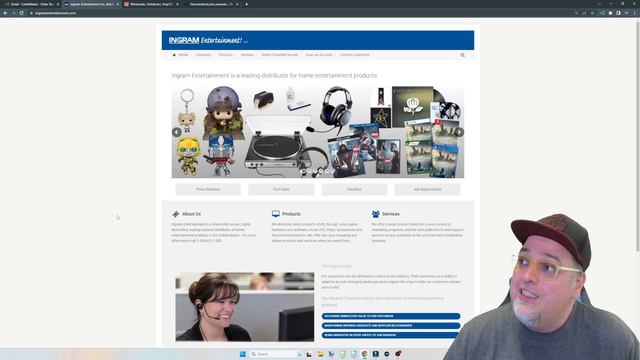Click the customer service representative photo
Viewport: 640px width, 360px height.
tap(245, 307)
